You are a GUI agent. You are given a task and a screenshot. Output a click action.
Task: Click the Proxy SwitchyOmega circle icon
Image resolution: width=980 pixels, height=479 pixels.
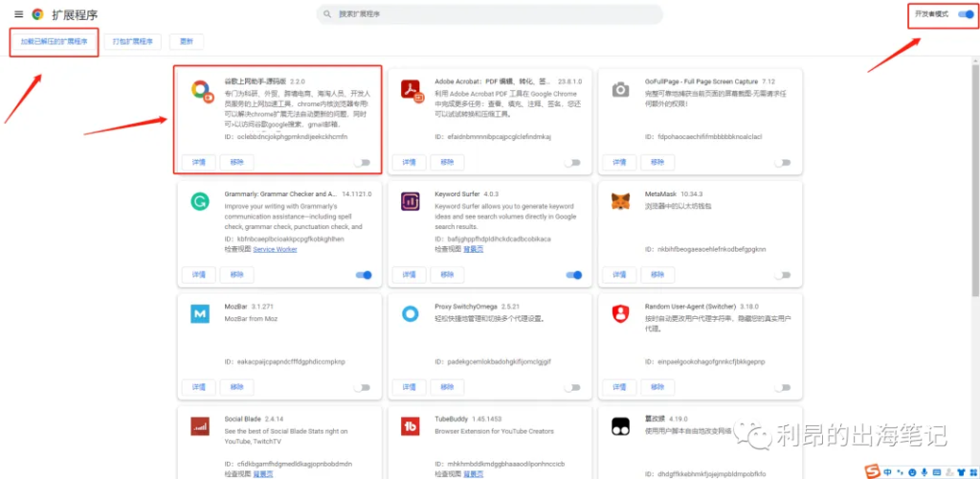410,314
